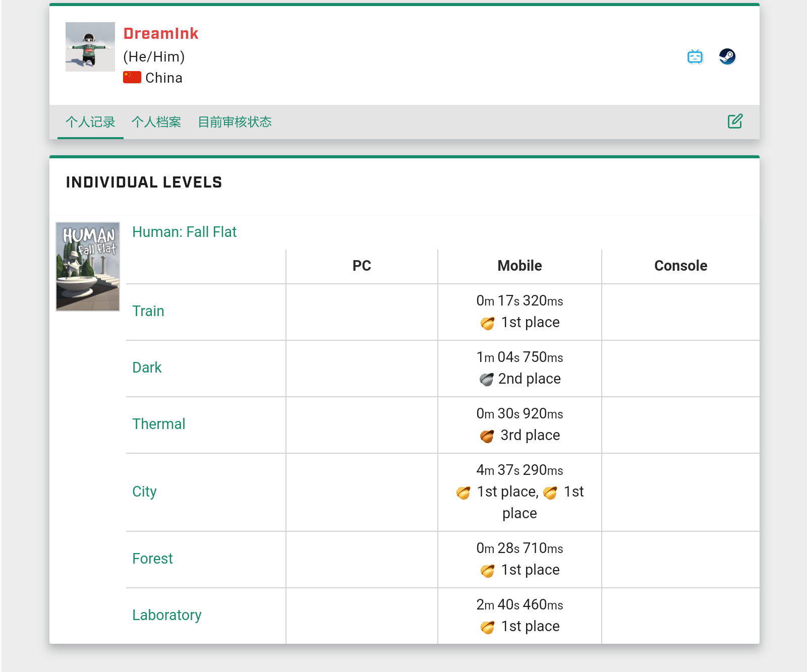Open the Bilibili profile icon
The image size is (807, 672).
[695, 56]
